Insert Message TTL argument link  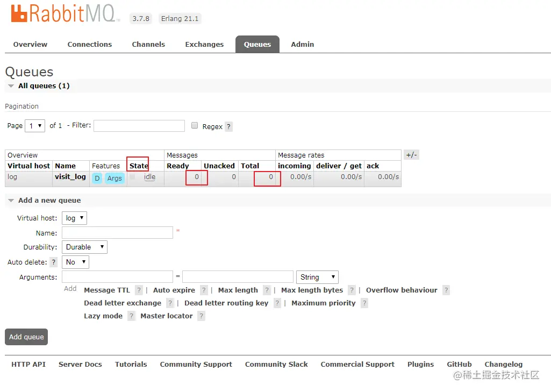click(x=107, y=290)
